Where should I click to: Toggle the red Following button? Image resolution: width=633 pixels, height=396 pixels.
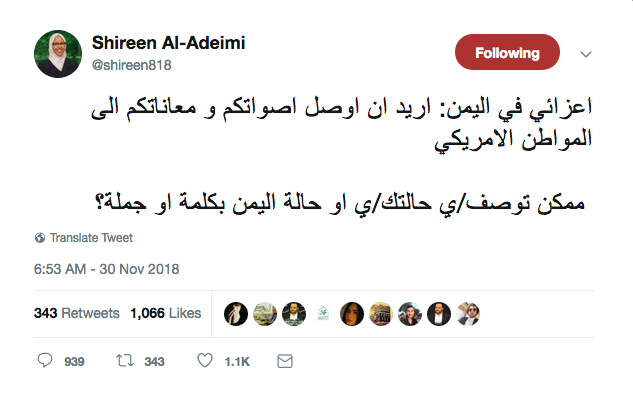tap(507, 52)
